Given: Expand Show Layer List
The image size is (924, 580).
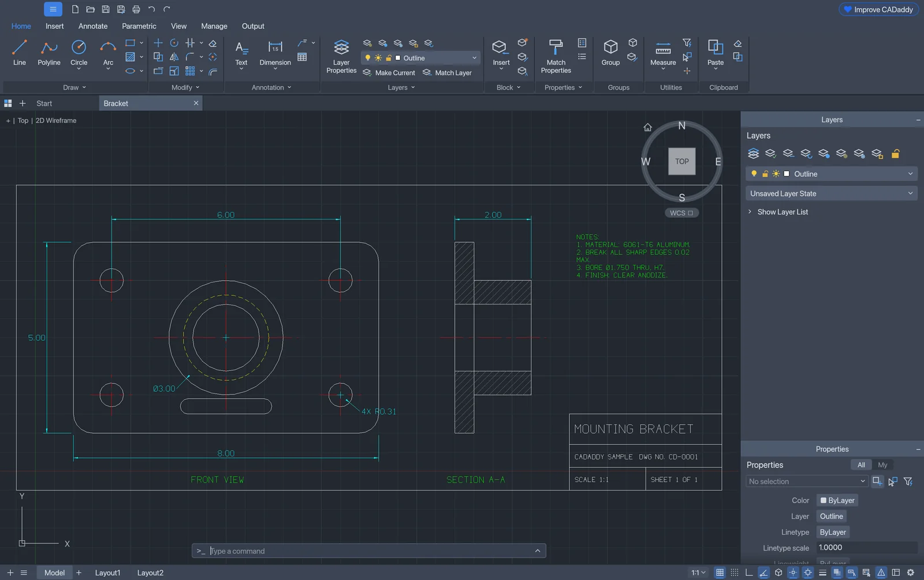Looking at the screenshot, I should [x=777, y=212].
